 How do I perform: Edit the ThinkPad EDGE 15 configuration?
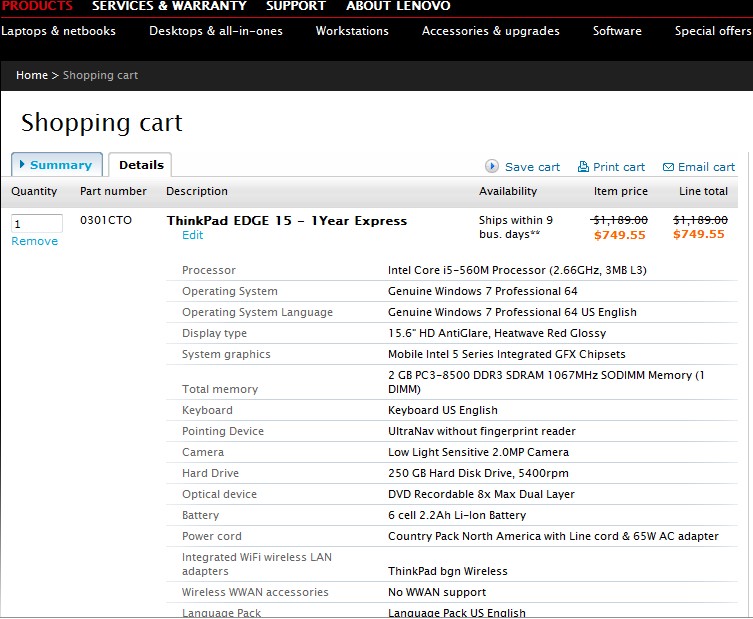click(192, 235)
